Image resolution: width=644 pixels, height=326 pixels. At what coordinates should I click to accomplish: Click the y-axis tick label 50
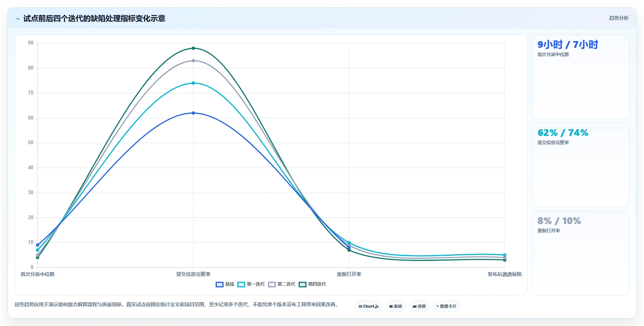click(31, 143)
